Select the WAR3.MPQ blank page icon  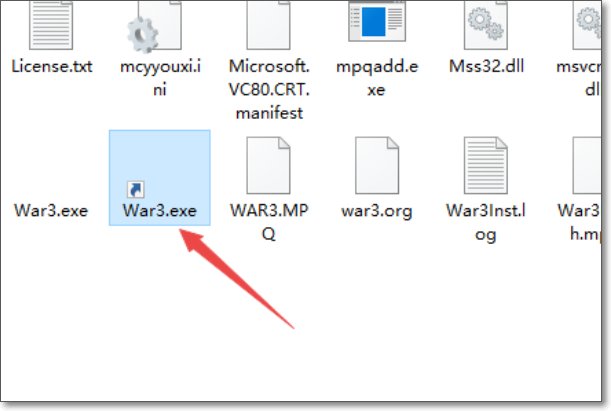[x=268, y=165]
